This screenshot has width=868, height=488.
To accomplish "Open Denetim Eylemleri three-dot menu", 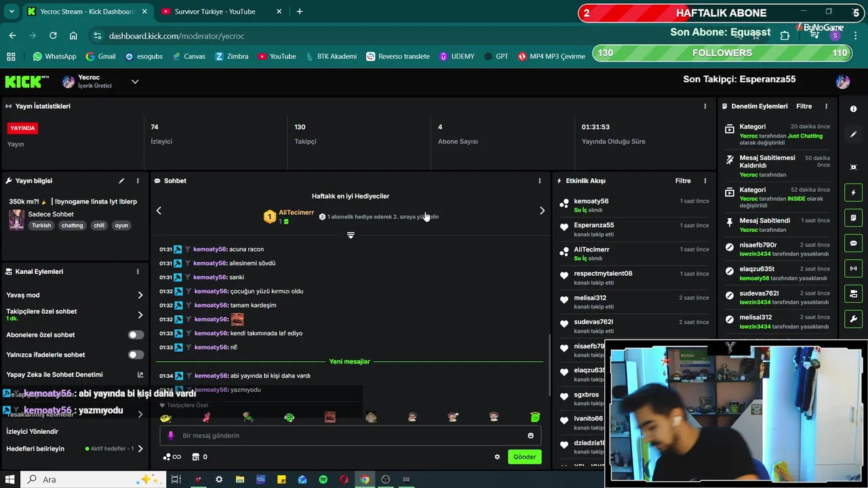I will pos(826,106).
